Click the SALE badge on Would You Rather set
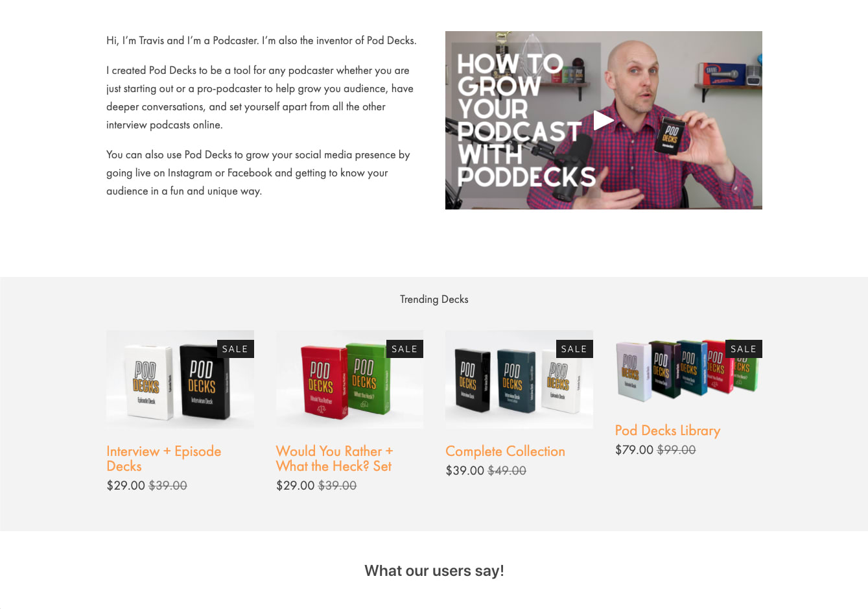The width and height of the screenshot is (868, 609). 405,349
